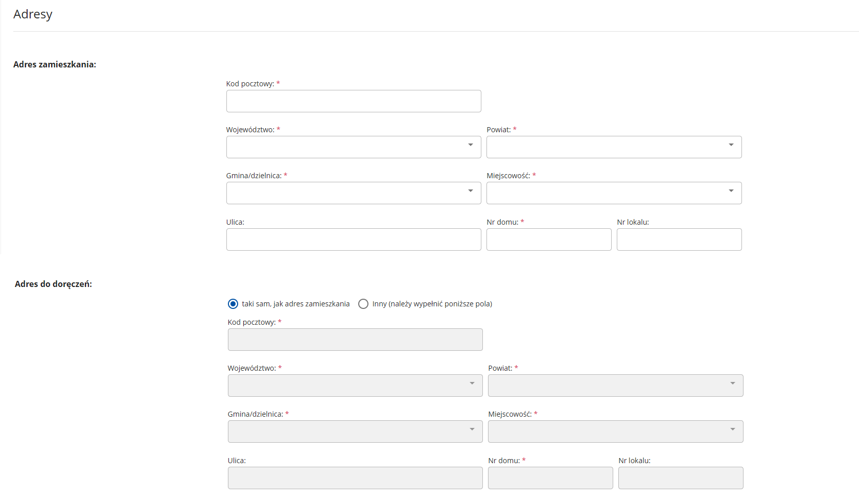Click Nr domu field in Adres zamieszkania
This screenshot has width=859, height=504.
click(x=549, y=239)
